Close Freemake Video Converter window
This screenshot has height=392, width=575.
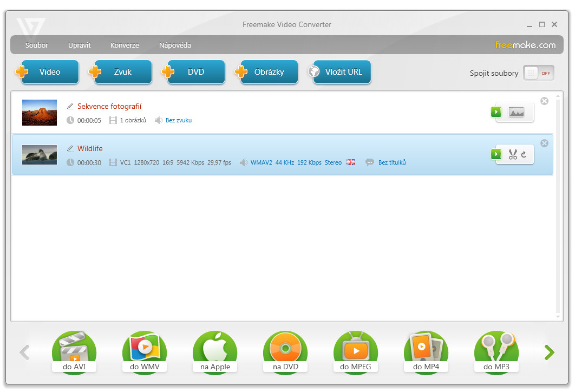coord(554,24)
